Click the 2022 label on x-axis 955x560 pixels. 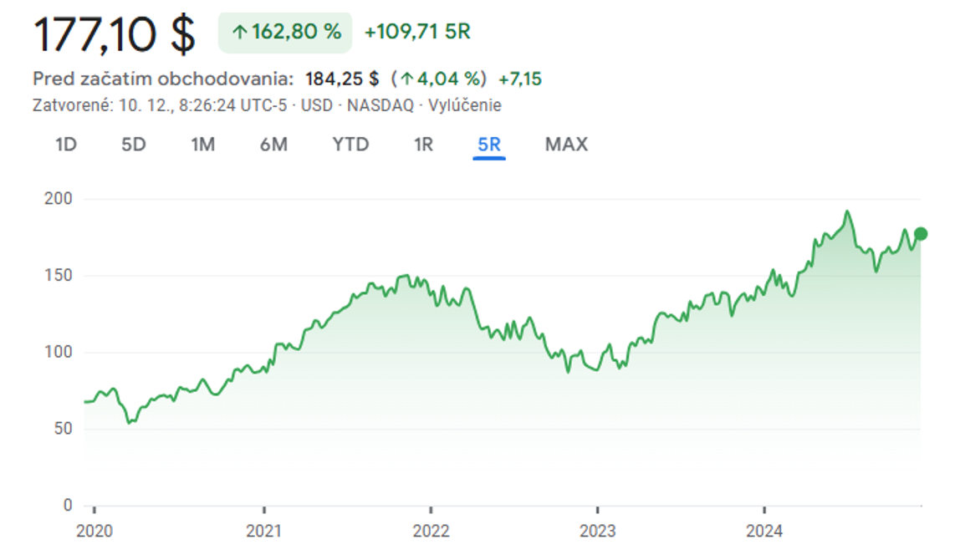tap(431, 532)
